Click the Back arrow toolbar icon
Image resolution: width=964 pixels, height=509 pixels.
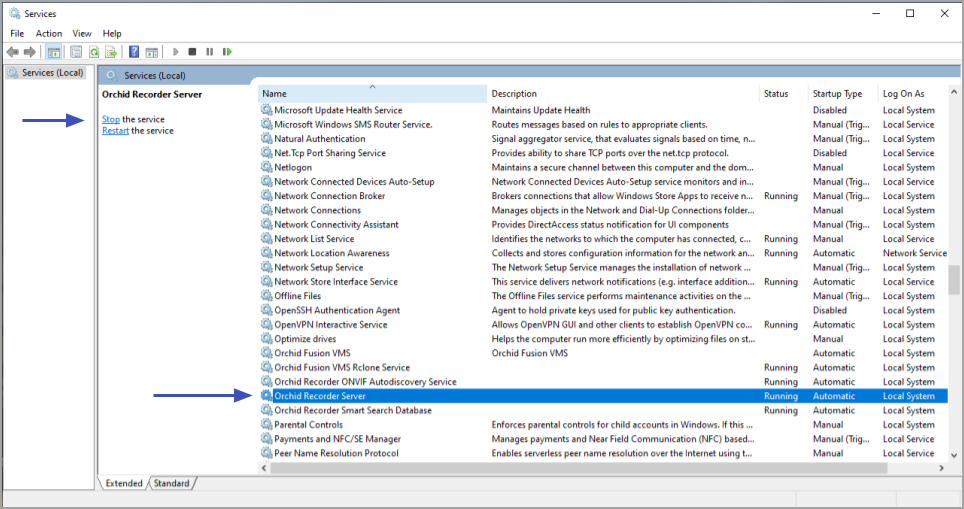coord(12,52)
